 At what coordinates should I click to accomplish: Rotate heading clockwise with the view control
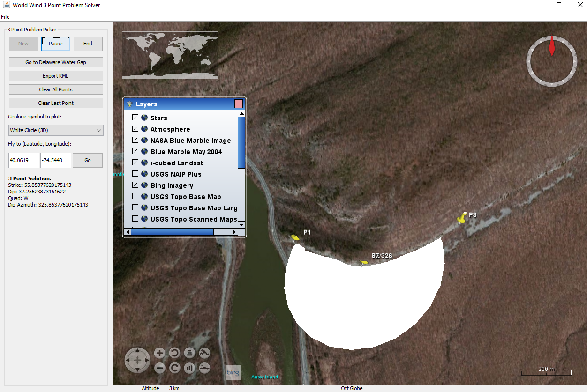[174, 368]
